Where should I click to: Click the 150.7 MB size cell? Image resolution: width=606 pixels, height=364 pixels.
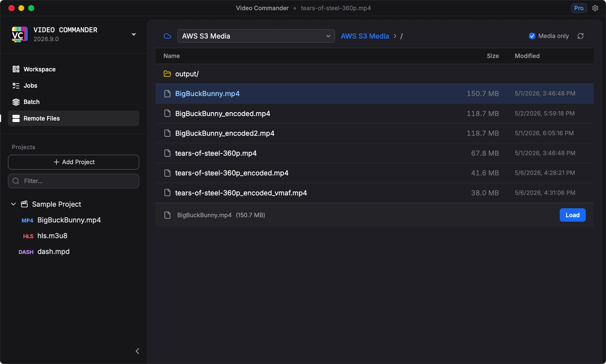pyautogui.click(x=483, y=94)
